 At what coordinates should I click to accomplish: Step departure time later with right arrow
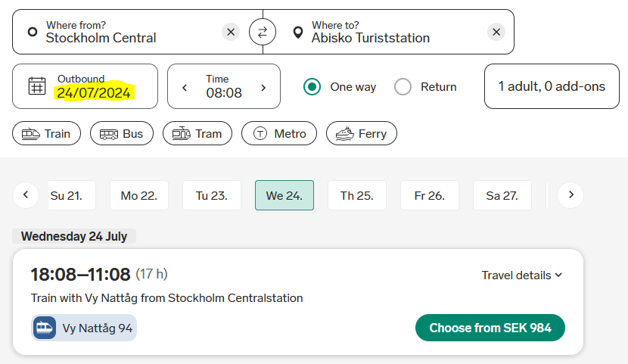pyautogui.click(x=263, y=88)
